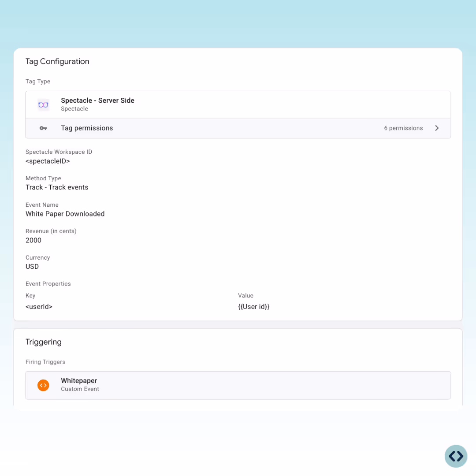Click the USD currency value
476x476 pixels.
click(32, 267)
